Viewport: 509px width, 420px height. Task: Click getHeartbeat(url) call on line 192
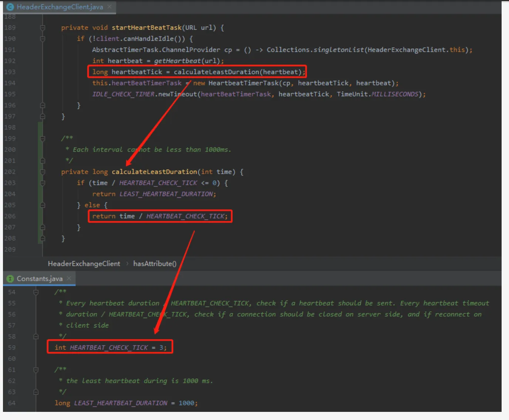[187, 61]
